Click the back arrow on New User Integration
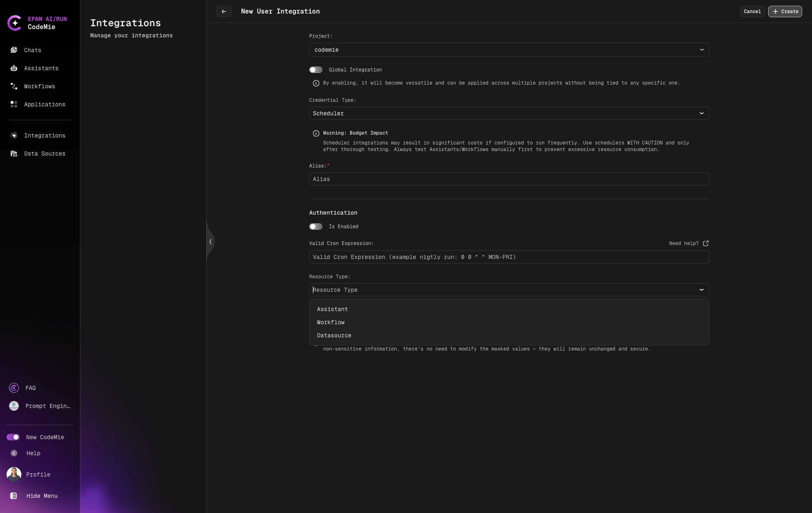 pos(224,11)
